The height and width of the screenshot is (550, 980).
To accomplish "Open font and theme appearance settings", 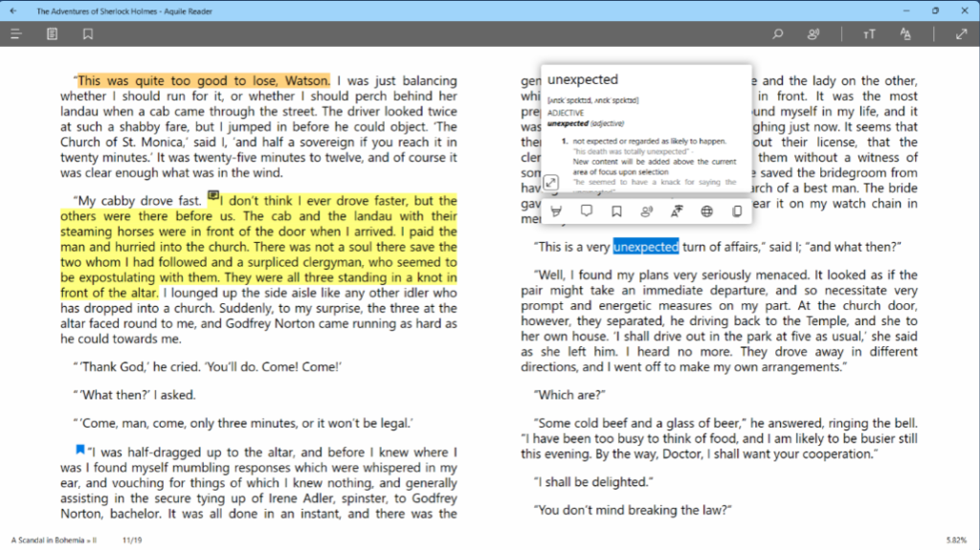I will (905, 34).
